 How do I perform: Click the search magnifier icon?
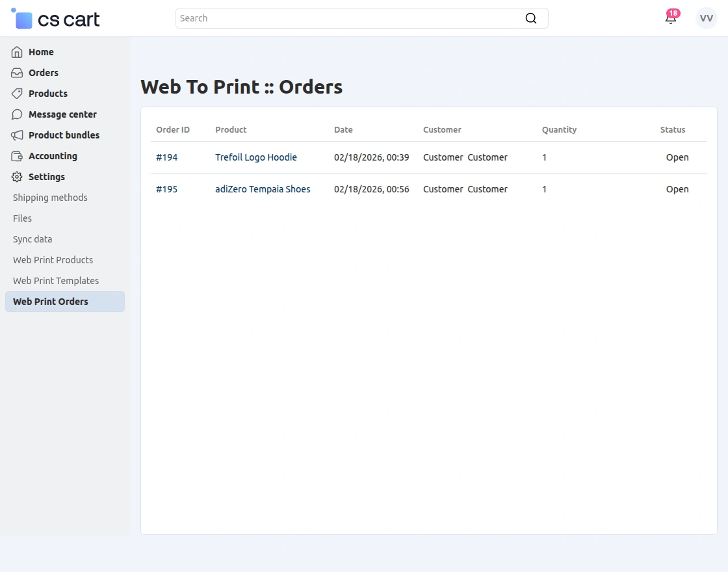(531, 18)
